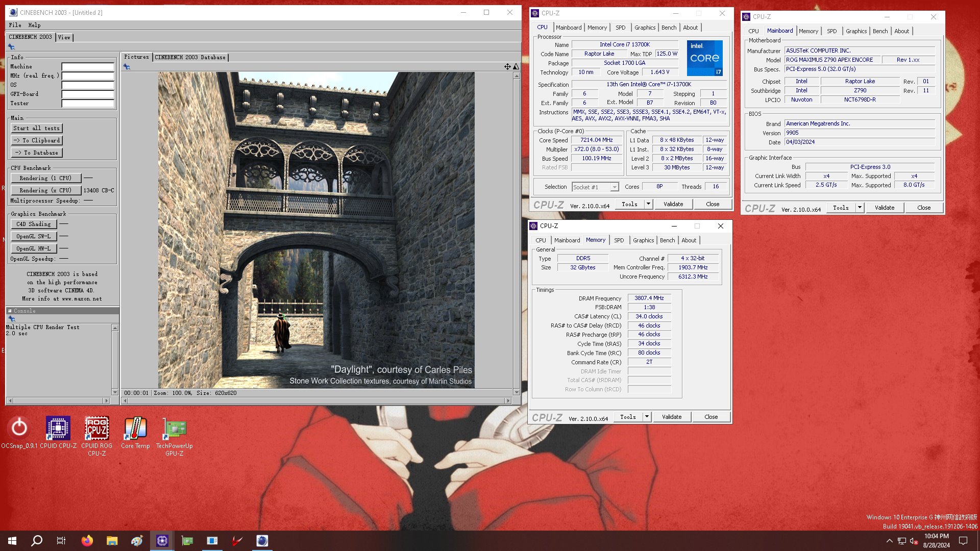The image size is (980, 551).
Task: Open the taskbar app with red checkmark icon
Action: click(x=237, y=541)
